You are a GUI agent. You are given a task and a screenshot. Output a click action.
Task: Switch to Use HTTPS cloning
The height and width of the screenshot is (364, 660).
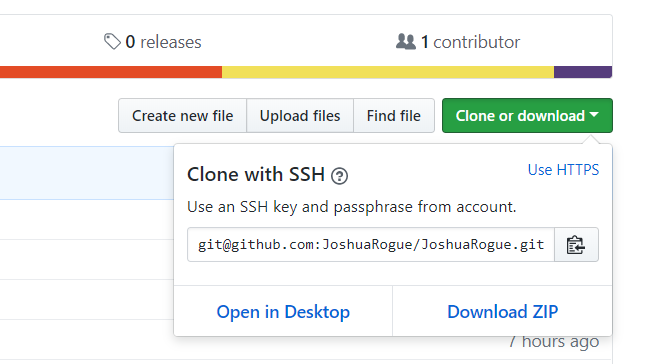(563, 170)
